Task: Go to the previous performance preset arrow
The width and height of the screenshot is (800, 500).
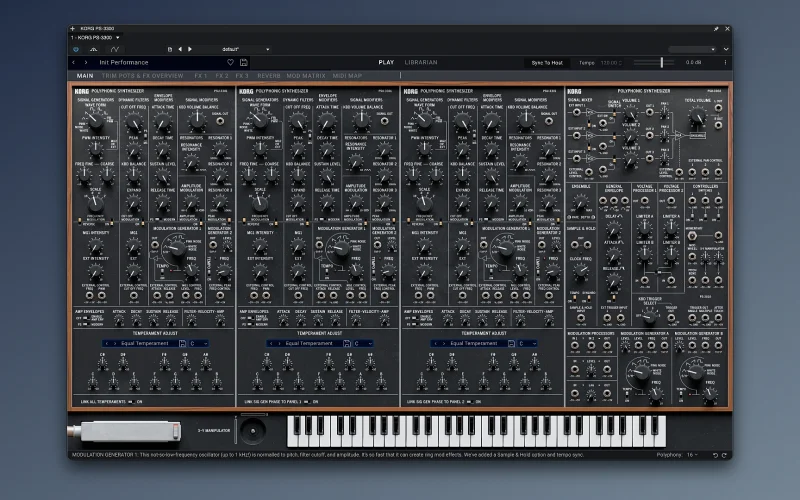Action: [73, 62]
